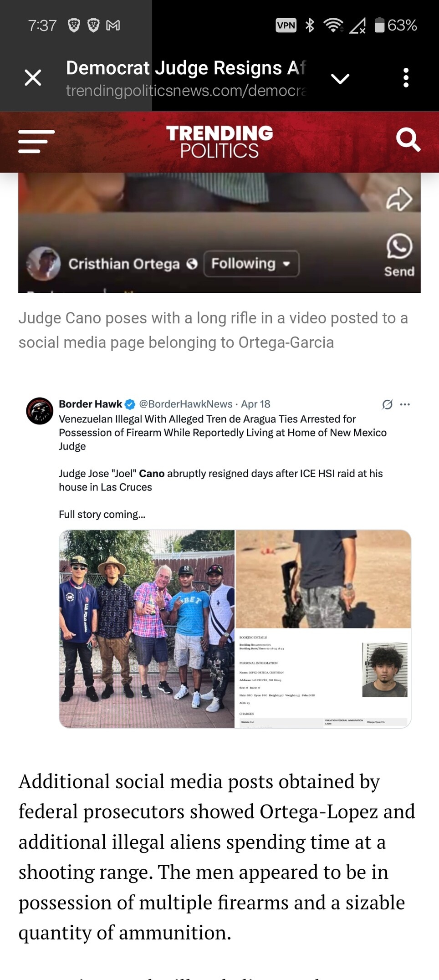Open the group photo in tweet

[147, 628]
